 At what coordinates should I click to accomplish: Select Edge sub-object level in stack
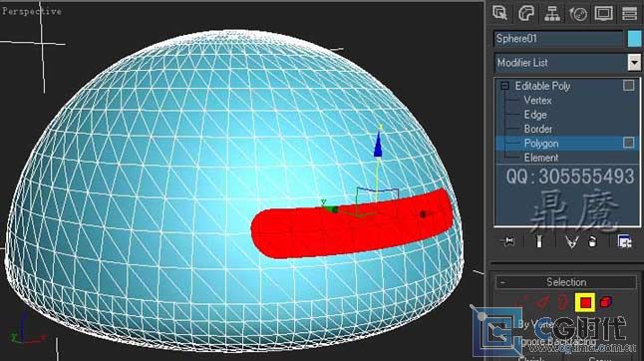click(535, 115)
